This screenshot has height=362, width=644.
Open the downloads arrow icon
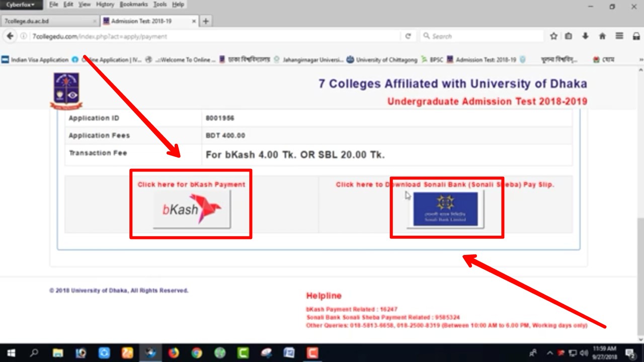[x=585, y=36]
